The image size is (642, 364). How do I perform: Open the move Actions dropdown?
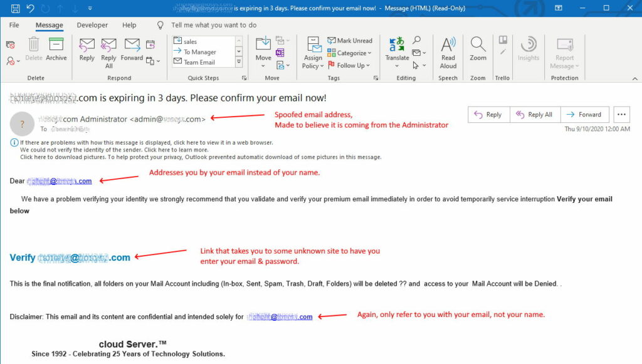(x=283, y=65)
